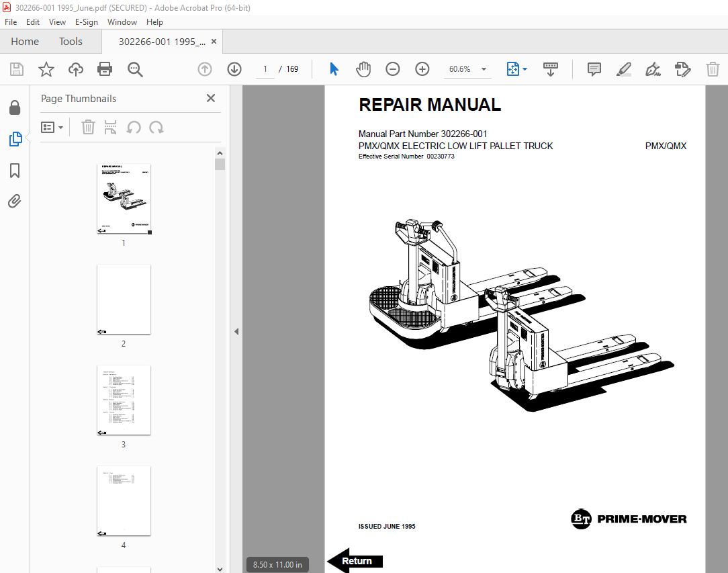Zoom in with the plus icon

pyautogui.click(x=422, y=69)
